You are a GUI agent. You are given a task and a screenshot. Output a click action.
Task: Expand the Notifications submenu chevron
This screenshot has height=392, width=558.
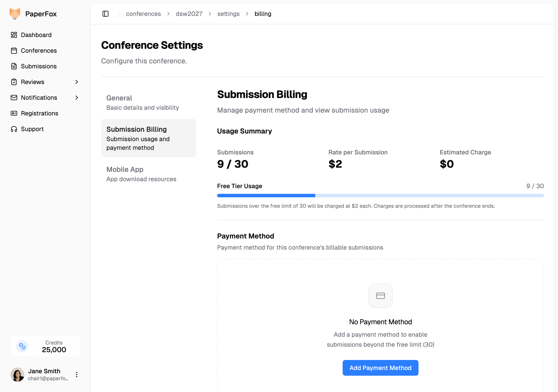point(77,98)
